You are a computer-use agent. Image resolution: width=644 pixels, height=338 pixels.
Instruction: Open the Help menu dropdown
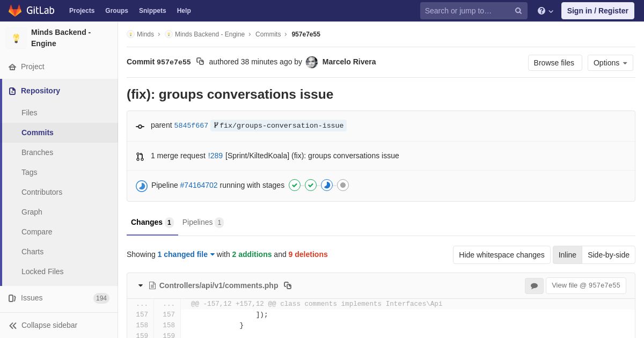(545, 11)
